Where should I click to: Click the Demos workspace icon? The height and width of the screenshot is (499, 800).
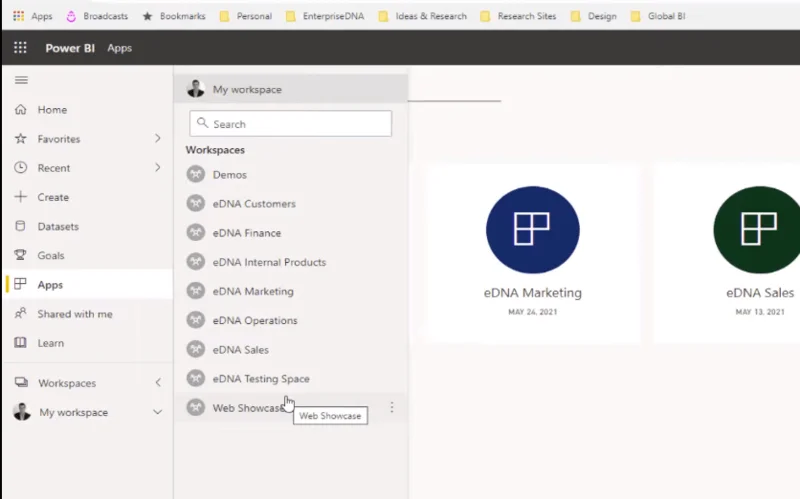click(x=195, y=174)
